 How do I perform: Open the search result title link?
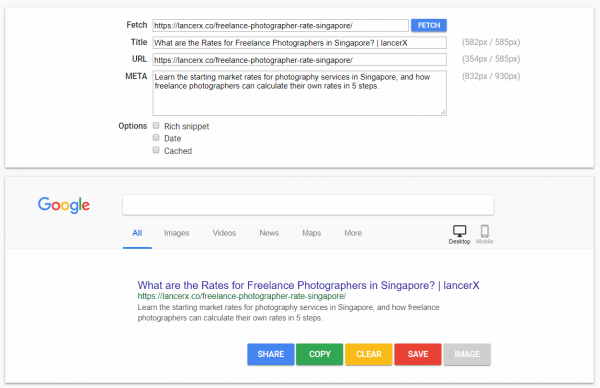(308, 285)
